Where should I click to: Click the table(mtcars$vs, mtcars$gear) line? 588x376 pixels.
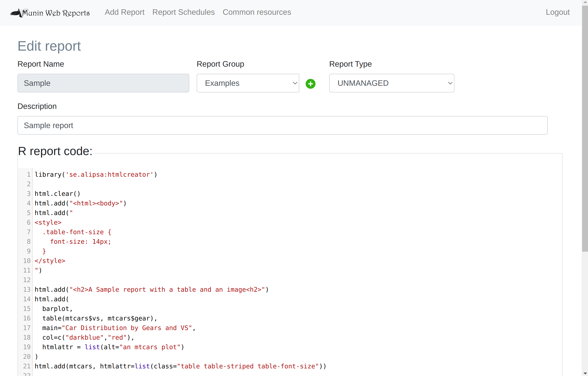tap(100, 318)
